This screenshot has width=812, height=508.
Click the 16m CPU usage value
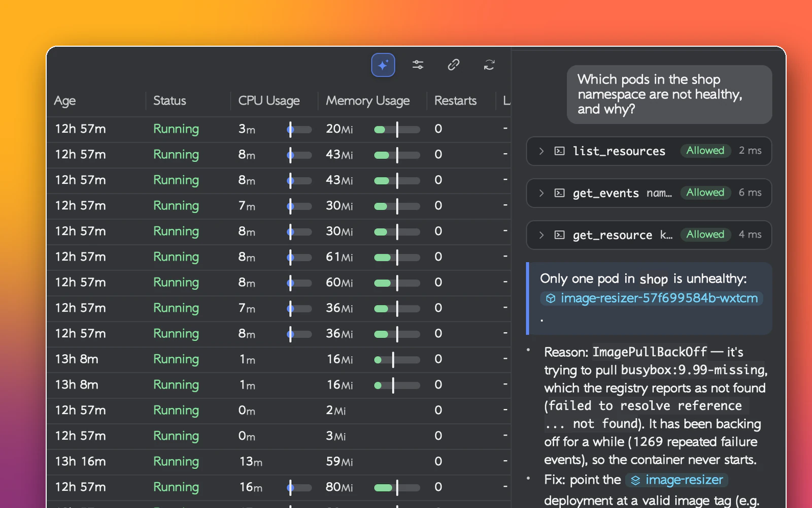pos(251,487)
